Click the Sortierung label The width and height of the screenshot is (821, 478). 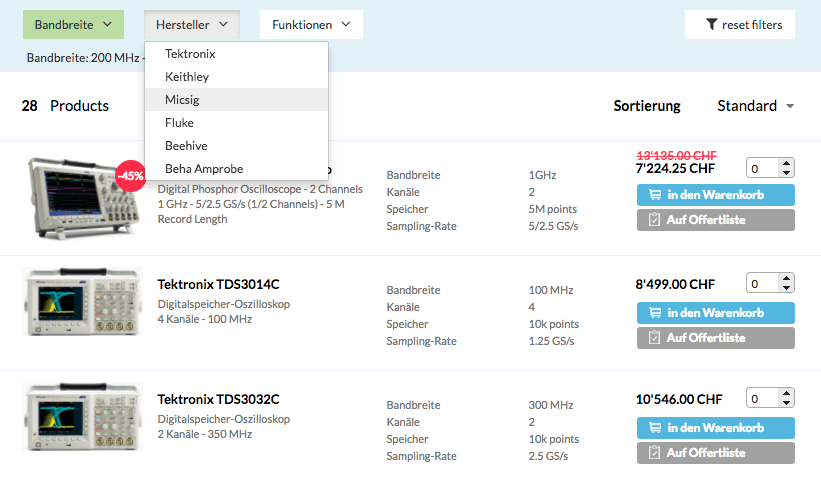[x=647, y=106]
